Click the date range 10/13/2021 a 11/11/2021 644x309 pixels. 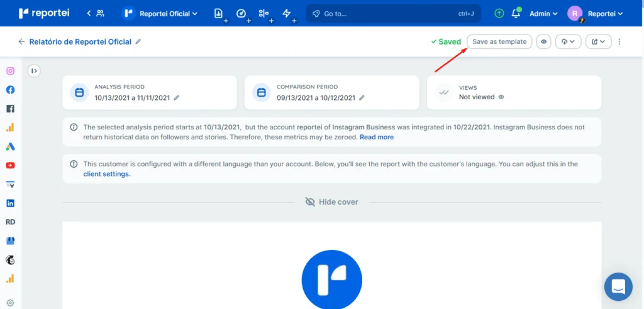[x=132, y=98]
